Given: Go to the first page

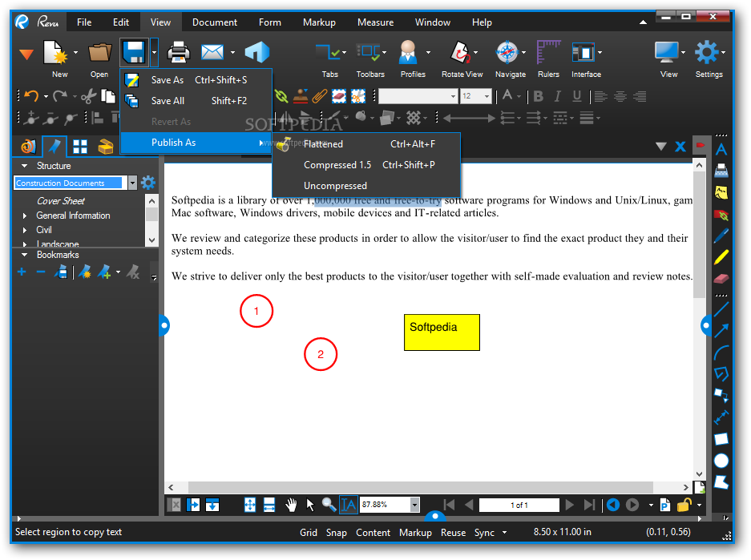Looking at the screenshot, I should [x=449, y=505].
